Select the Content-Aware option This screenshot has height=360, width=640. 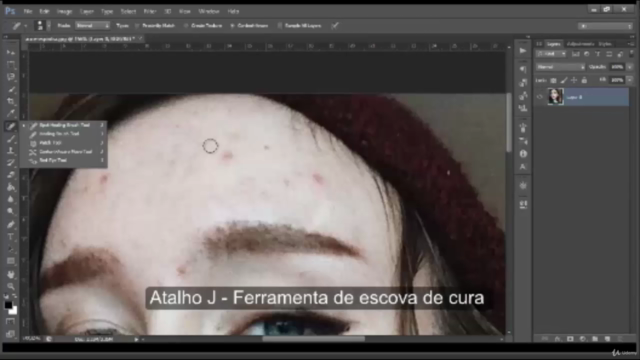[x=249, y=26]
